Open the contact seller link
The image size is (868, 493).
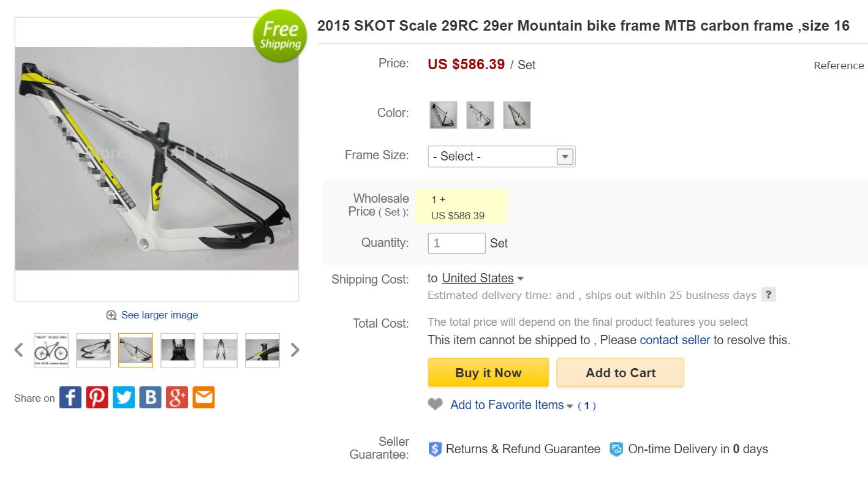tap(674, 340)
